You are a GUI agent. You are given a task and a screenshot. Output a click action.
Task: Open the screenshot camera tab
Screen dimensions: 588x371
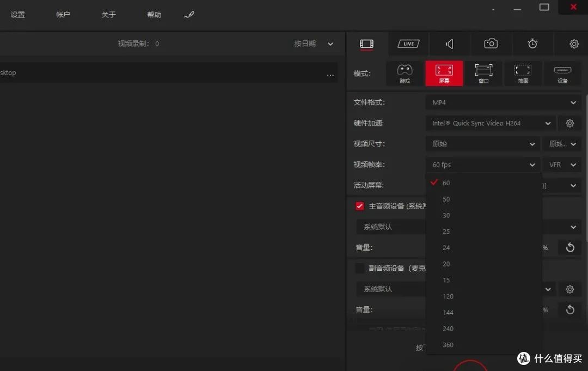click(x=491, y=44)
